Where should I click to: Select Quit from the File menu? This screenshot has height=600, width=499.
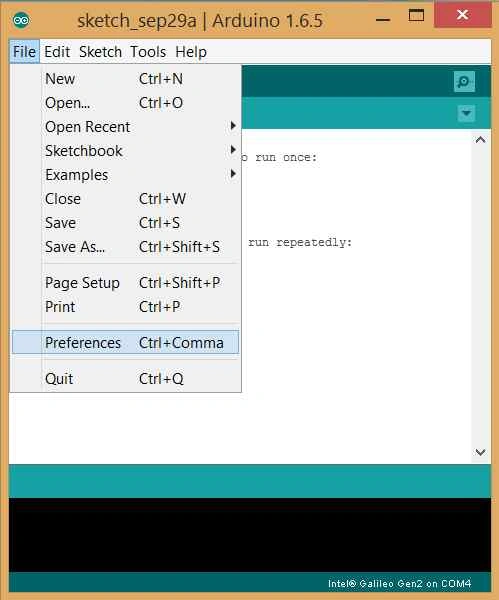[126, 379]
